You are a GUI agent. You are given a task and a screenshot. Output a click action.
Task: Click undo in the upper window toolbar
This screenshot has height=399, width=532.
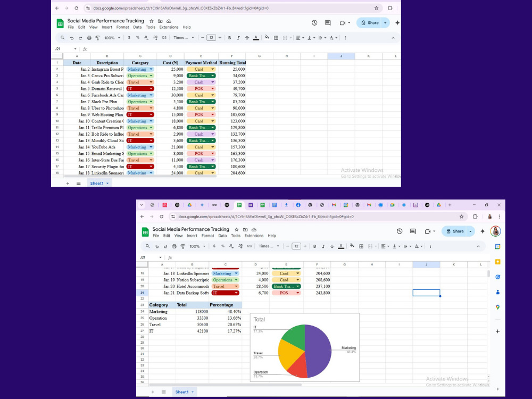coord(72,38)
